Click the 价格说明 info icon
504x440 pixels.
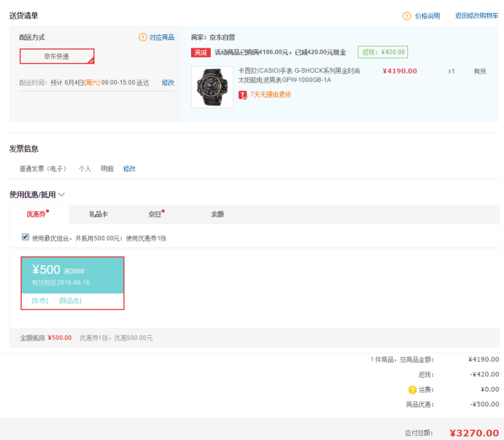coord(407,16)
